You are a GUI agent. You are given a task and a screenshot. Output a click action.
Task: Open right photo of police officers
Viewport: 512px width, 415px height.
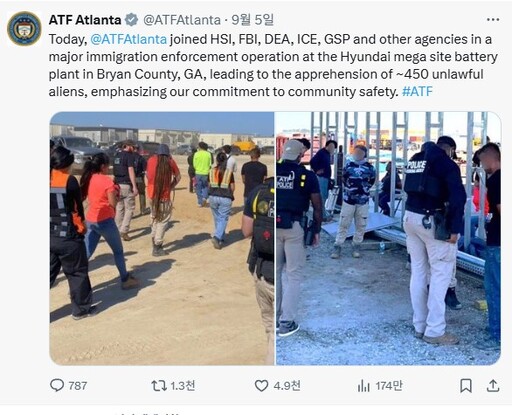pos(388,238)
